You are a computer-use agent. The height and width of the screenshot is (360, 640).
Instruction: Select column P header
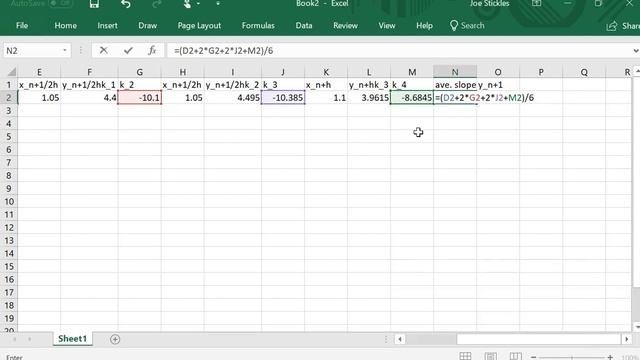(x=541, y=72)
